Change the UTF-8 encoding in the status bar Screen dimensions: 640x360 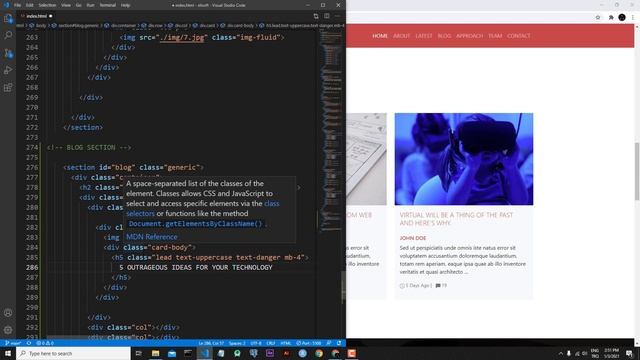(256, 343)
